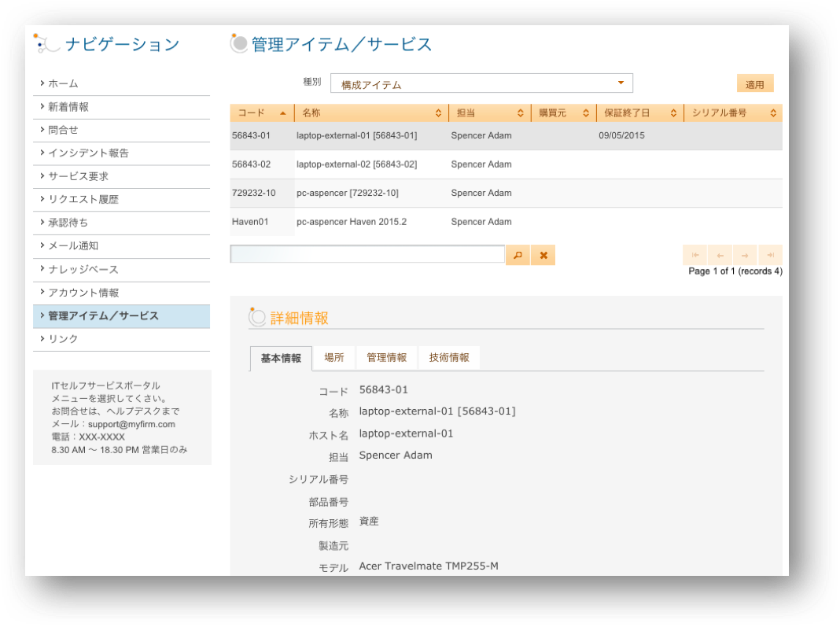Go to the last page arrow
The height and width of the screenshot is (627, 840).
coord(770,255)
